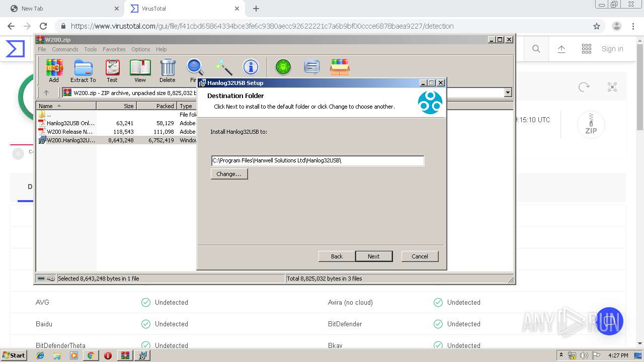Reload the browser page
The image size is (644, 362).
(x=43, y=26)
